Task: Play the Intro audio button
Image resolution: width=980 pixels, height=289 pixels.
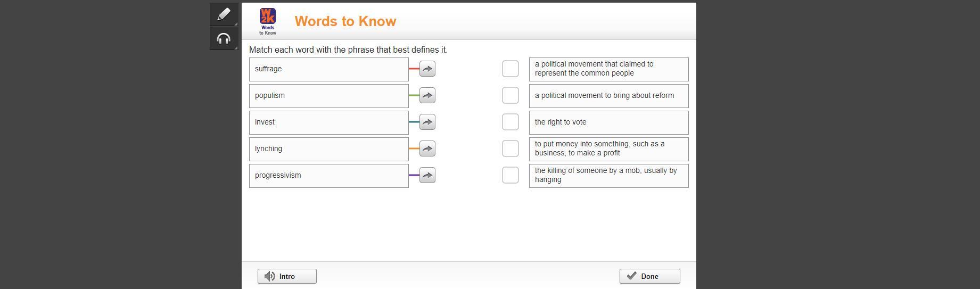Action: [x=287, y=276]
